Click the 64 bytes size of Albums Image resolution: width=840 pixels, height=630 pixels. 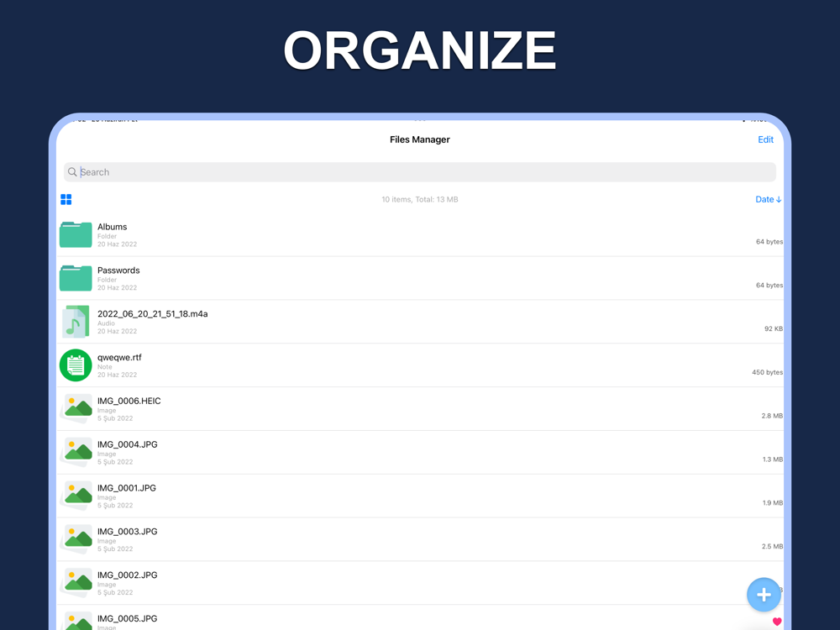769,242
